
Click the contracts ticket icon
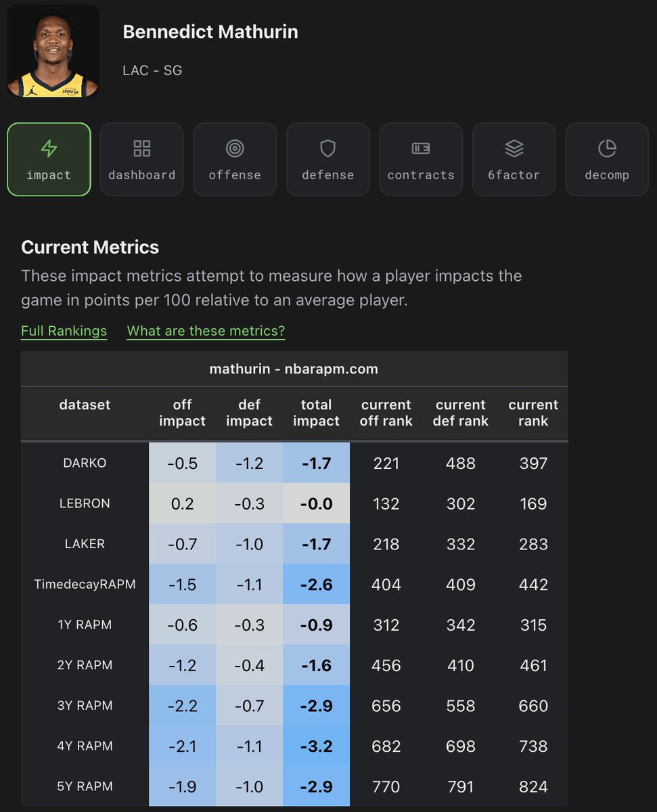tap(421, 148)
